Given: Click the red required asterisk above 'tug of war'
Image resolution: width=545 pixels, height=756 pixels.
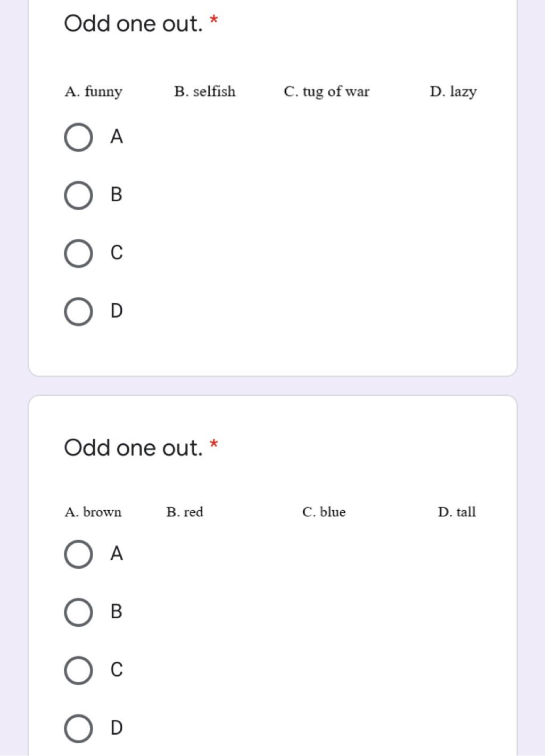Looking at the screenshot, I should point(214,20).
